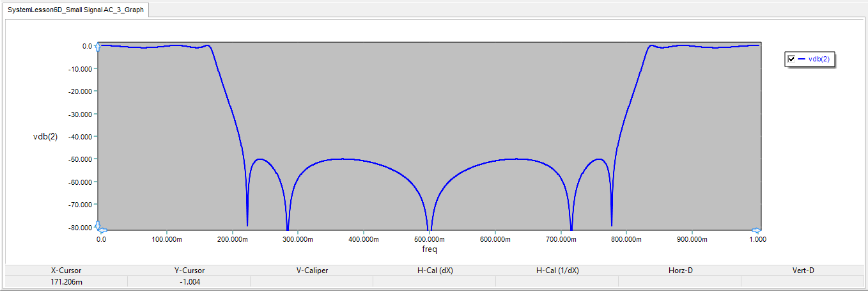
Task: Click the Y-Cursor column header
Action: (189, 271)
